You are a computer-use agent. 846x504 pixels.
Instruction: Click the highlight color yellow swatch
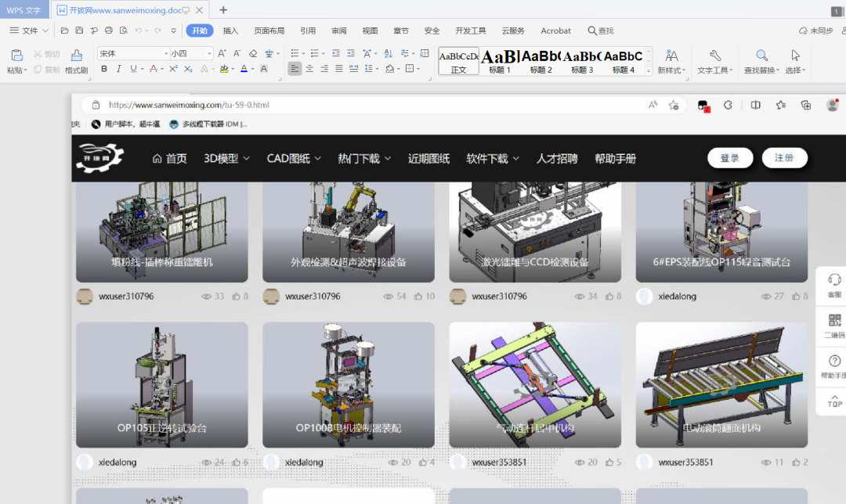point(224,68)
